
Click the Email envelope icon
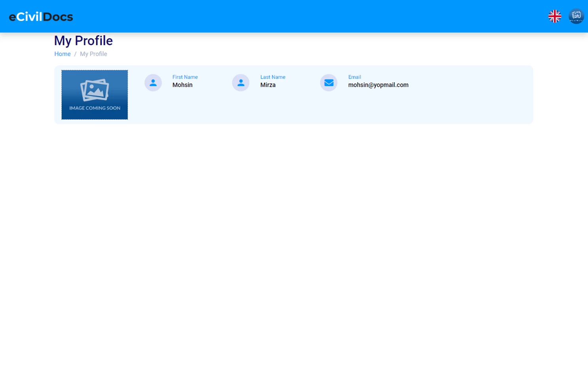pos(329,83)
